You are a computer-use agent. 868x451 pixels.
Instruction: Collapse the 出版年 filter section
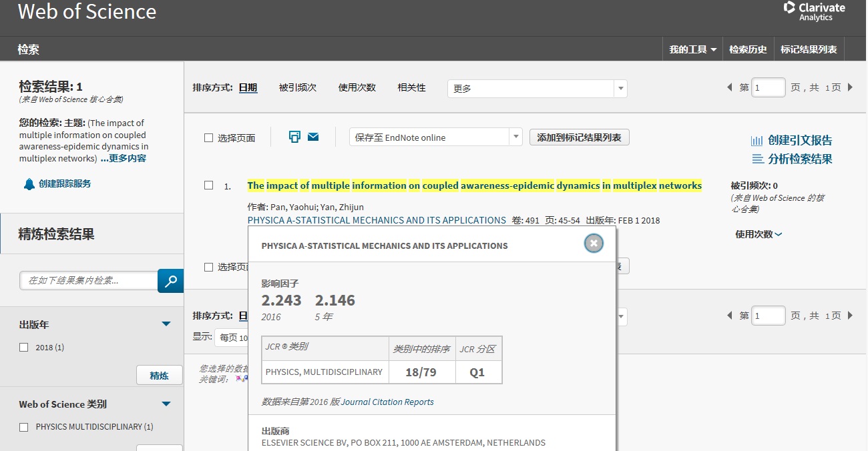166,325
